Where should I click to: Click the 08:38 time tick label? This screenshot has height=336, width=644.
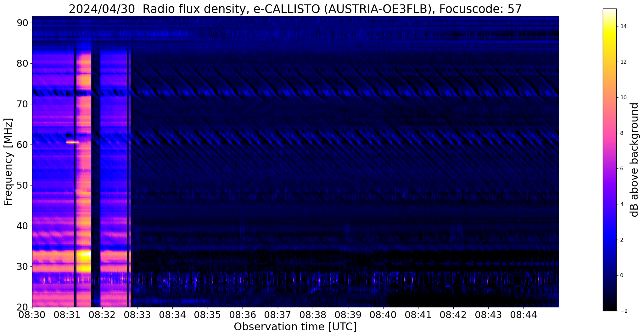[x=313, y=315]
